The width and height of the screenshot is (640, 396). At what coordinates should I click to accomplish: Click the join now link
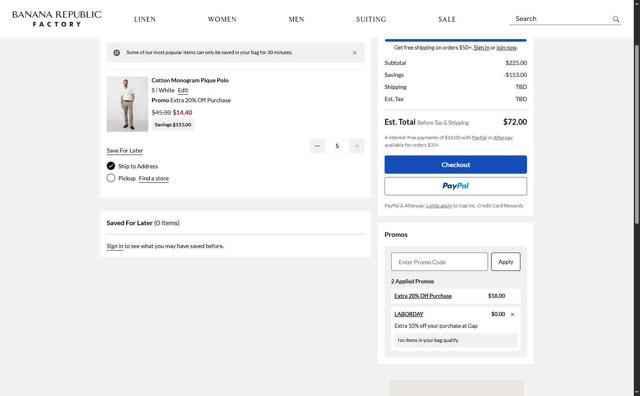(507, 48)
